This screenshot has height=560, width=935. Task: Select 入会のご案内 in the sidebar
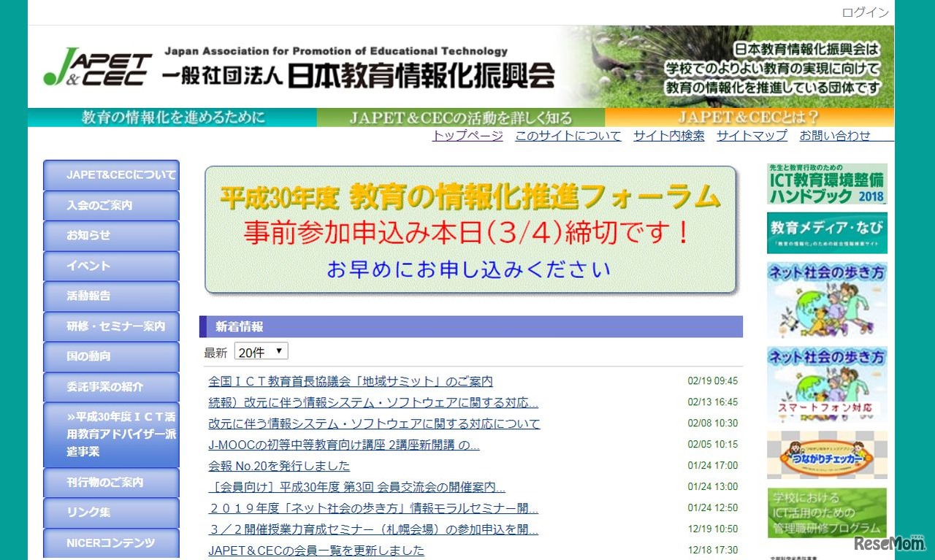click(110, 205)
